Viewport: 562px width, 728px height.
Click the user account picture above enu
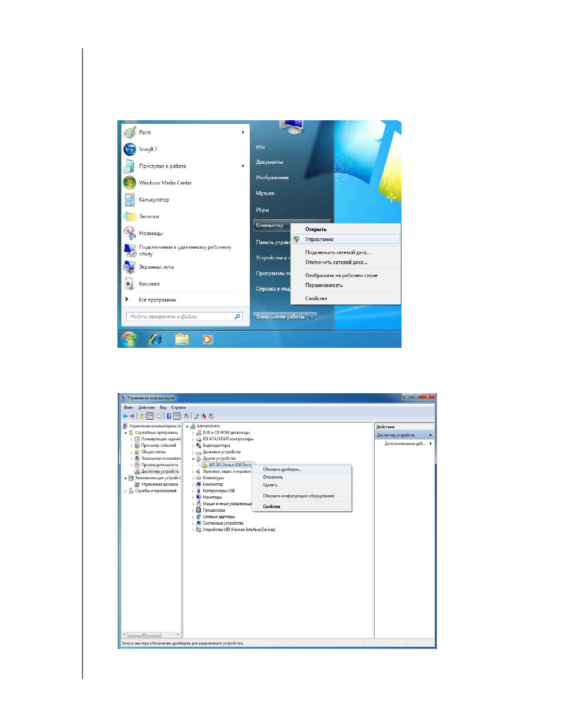[292, 126]
